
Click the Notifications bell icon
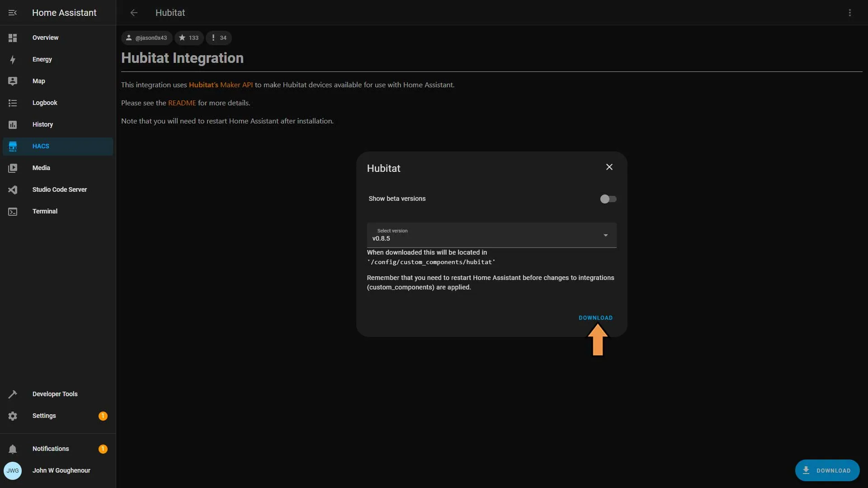13,449
